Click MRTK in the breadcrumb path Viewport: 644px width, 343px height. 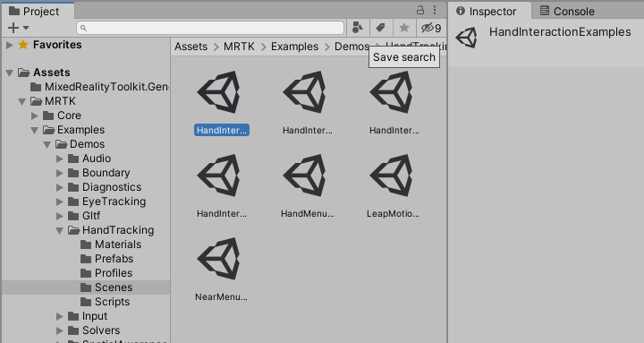pyautogui.click(x=239, y=47)
